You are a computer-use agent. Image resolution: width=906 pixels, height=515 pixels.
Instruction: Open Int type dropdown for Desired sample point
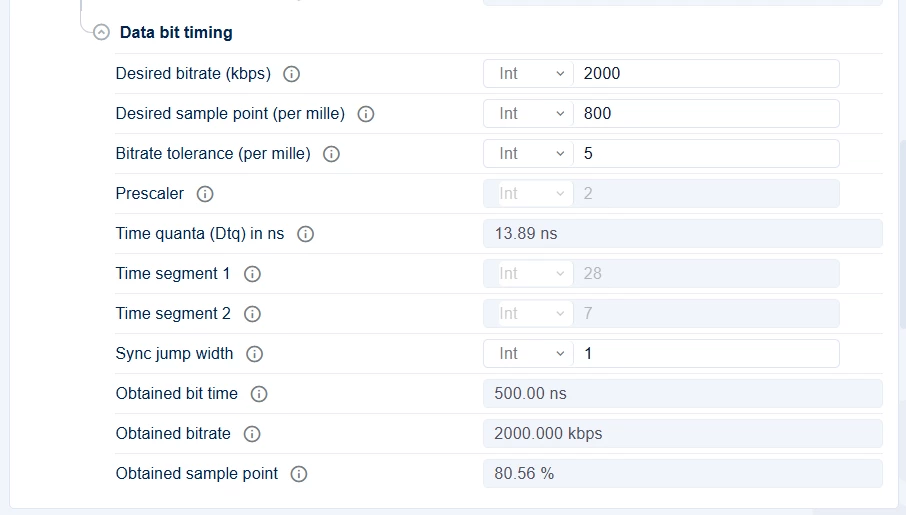pyautogui.click(x=529, y=113)
